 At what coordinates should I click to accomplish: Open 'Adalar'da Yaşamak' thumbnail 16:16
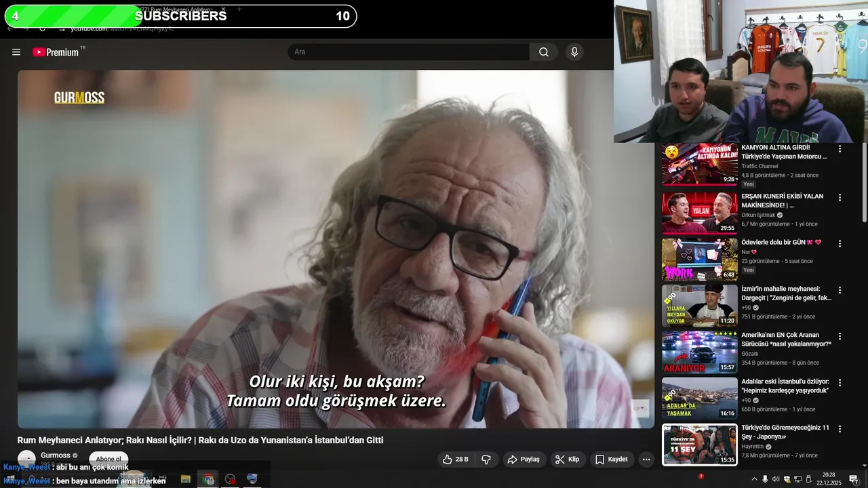coord(699,398)
